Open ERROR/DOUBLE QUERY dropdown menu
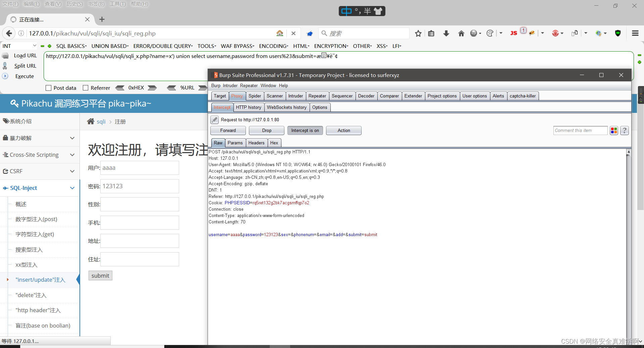Viewport: 644px width, 348px height. pos(163,46)
